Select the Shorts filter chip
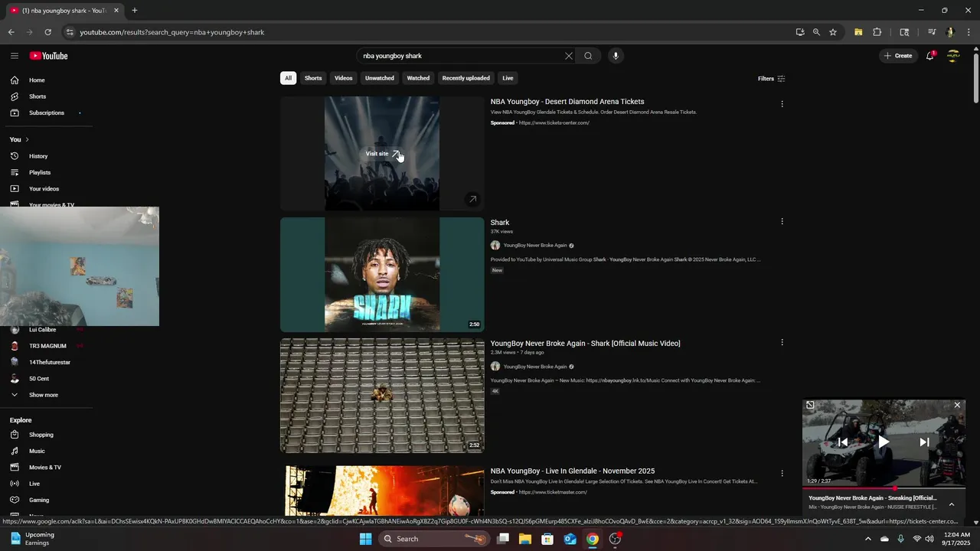Image resolution: width=980 pixels, height=551 pixels. tap(313, 78)
